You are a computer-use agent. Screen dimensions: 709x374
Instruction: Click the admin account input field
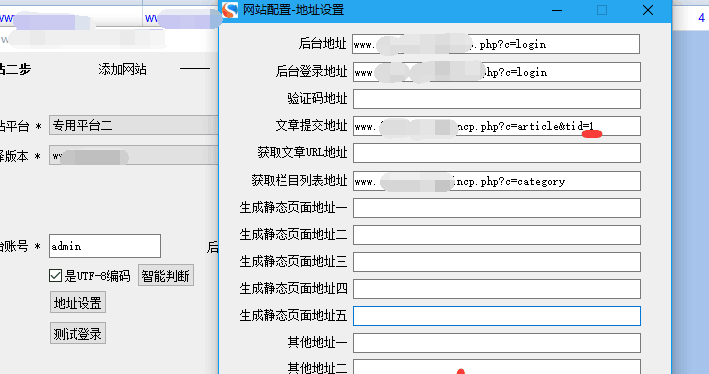click(x=105, y=246)
